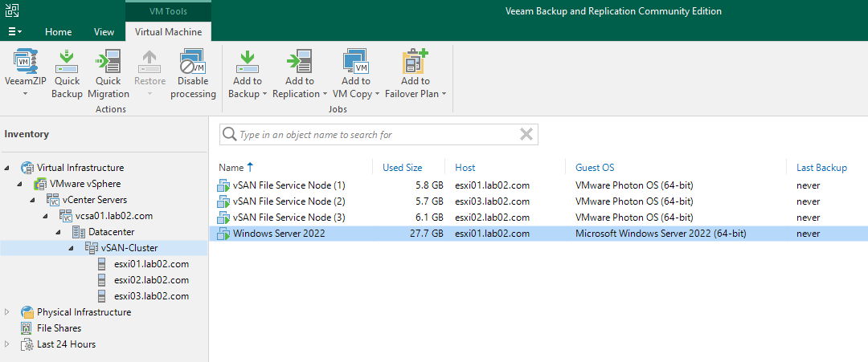Click the VeeamZIP ribbon icon
The image size is (868, 362).
25,60
